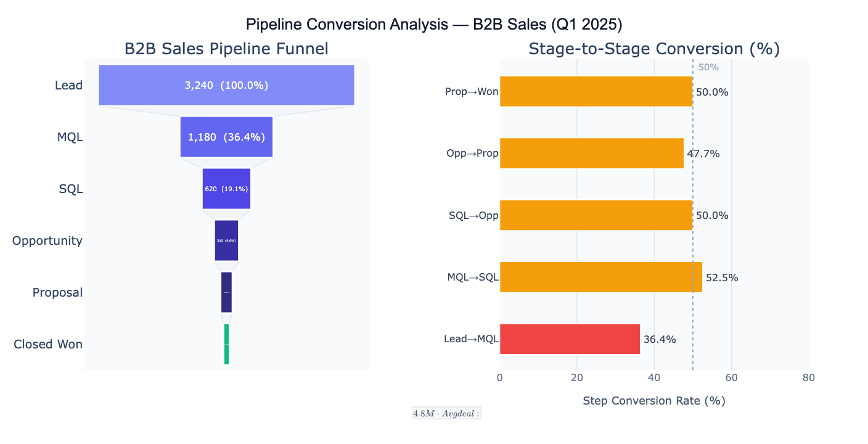
Task: Click the 47.7% bar value label
Action: click(703, 154)
